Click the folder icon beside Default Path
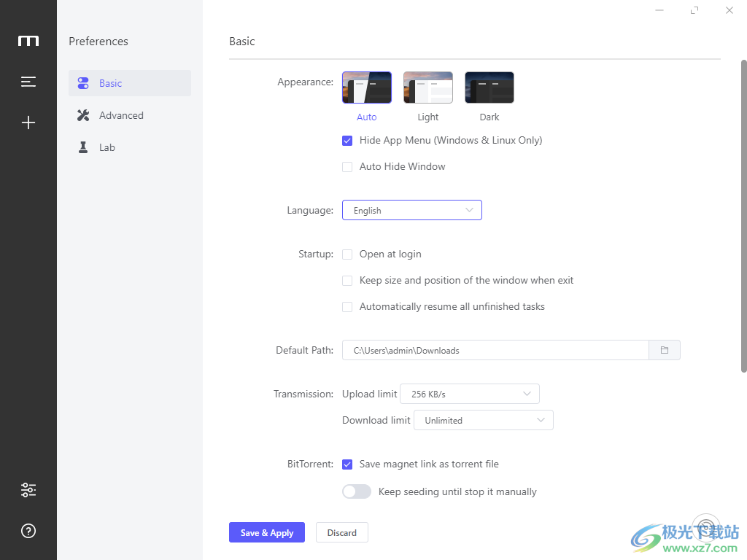This screenshot has width=747, height=560. 665,350
